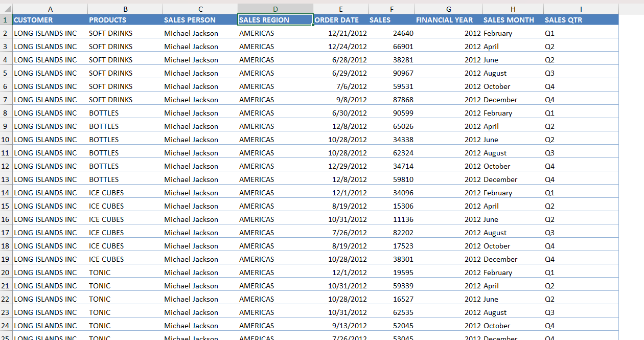Select column A header

50,9
